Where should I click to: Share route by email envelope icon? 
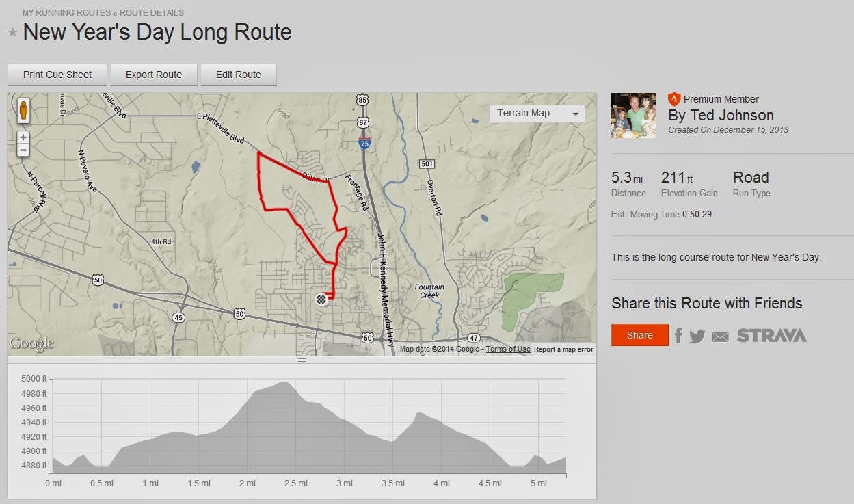pos(720,336)
